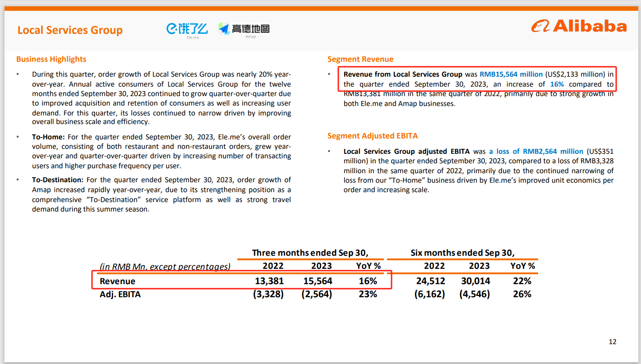Image resolution: width=641 pixels, height=364 pixels.
Task: Click the 'Revenue' row label
Action: [117, 281]
